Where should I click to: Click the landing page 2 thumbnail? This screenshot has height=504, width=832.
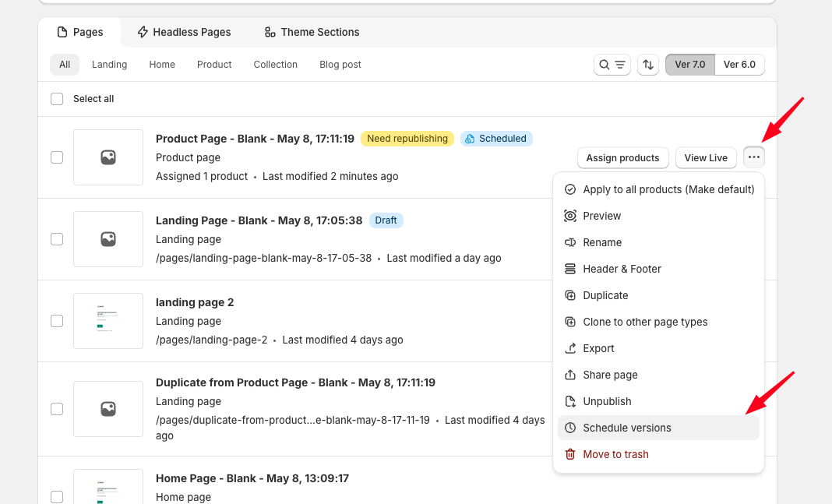[108, 321]
